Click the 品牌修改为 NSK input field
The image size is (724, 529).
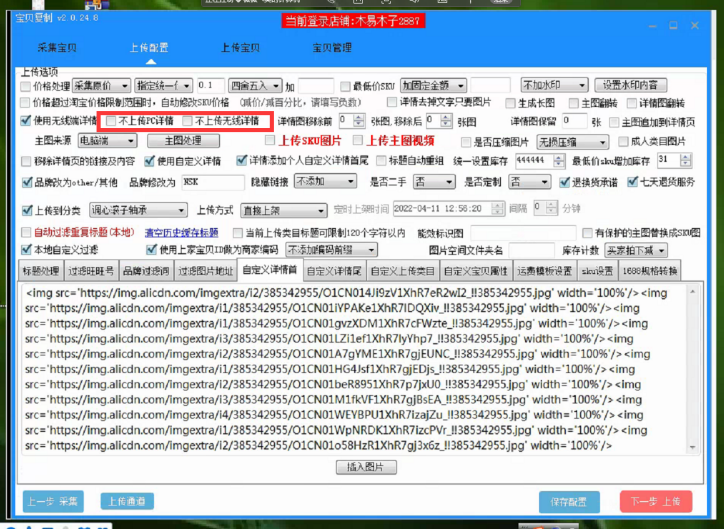point(213,182)
